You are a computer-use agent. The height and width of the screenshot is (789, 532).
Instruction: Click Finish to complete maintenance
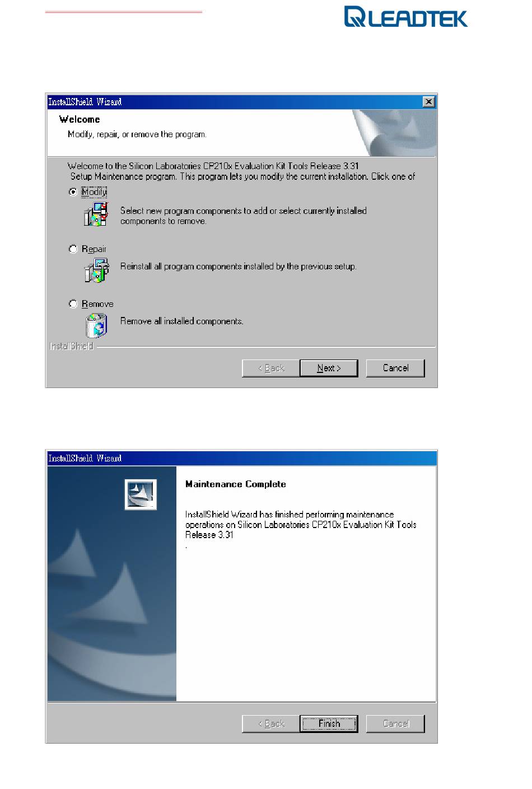click(x=329, y=723)
